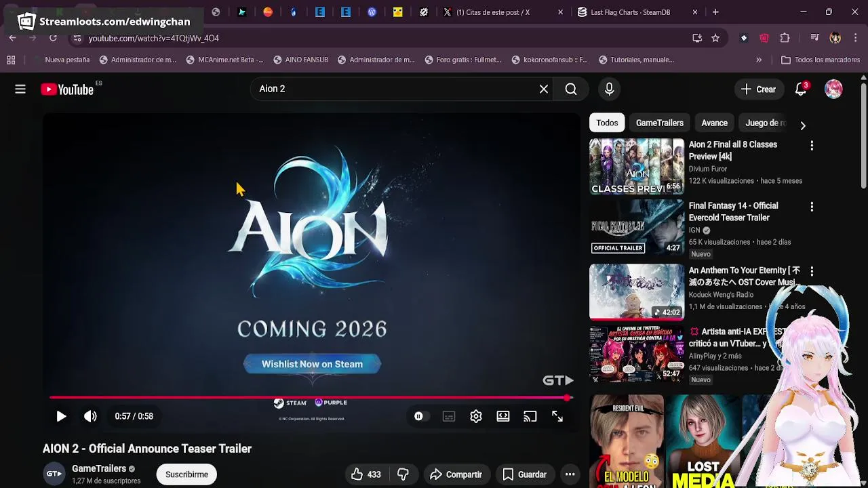Enter full screen mode

557,416
